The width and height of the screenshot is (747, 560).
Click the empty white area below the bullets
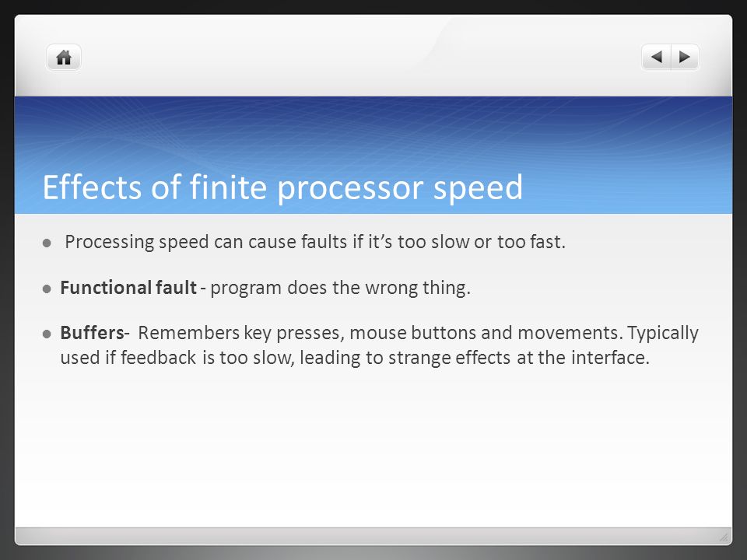[x=373, y=448]
